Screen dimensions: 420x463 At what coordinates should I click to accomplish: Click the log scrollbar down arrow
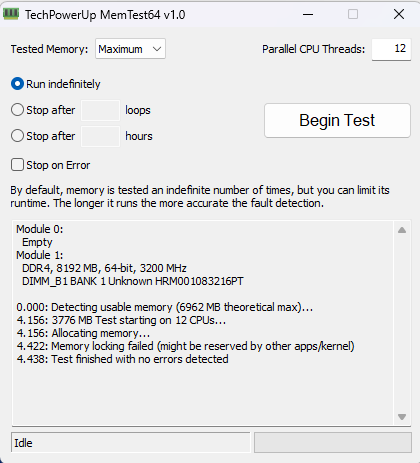pyautogui.click(x=402, y=417)
